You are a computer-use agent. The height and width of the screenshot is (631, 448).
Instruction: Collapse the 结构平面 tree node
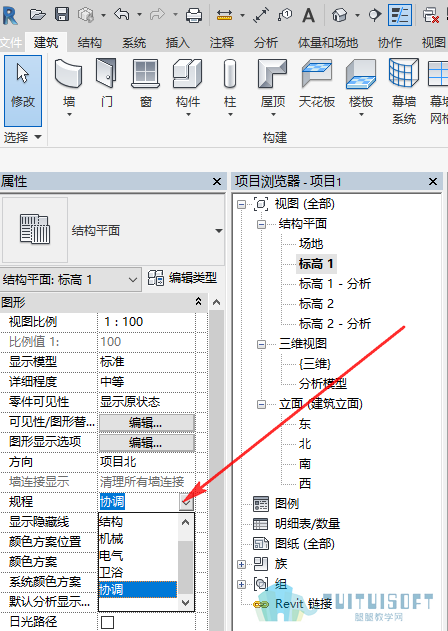pyautogui.click(x=261, y=224)
